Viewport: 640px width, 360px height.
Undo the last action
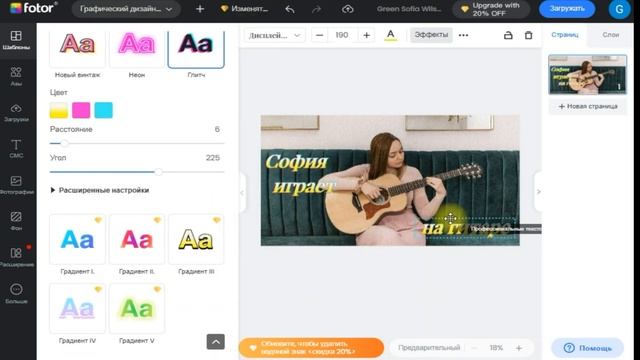[x=290, y=9]
